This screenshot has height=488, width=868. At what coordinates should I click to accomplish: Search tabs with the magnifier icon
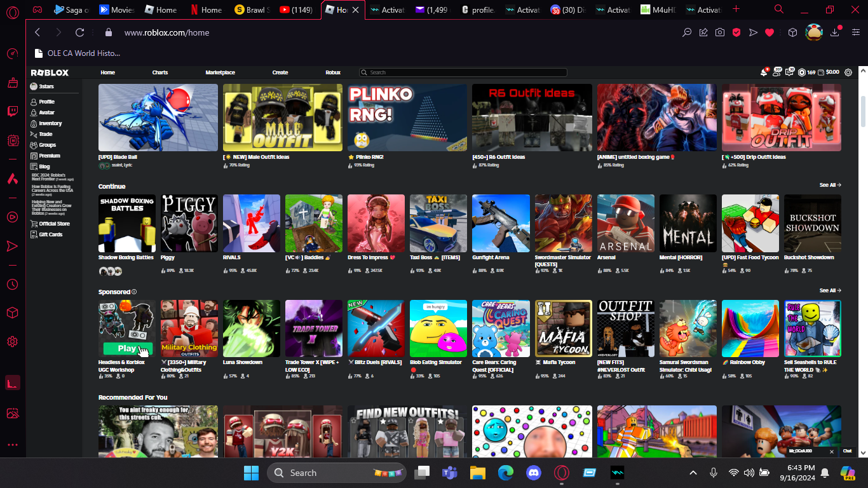point(779,10)
